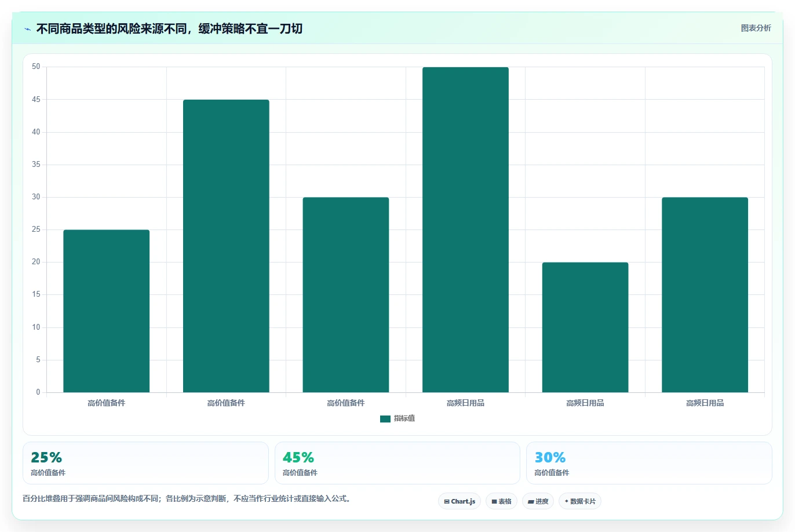
Task: Open the 30% 高价值备件 data card
Action: tap(649, 463)
